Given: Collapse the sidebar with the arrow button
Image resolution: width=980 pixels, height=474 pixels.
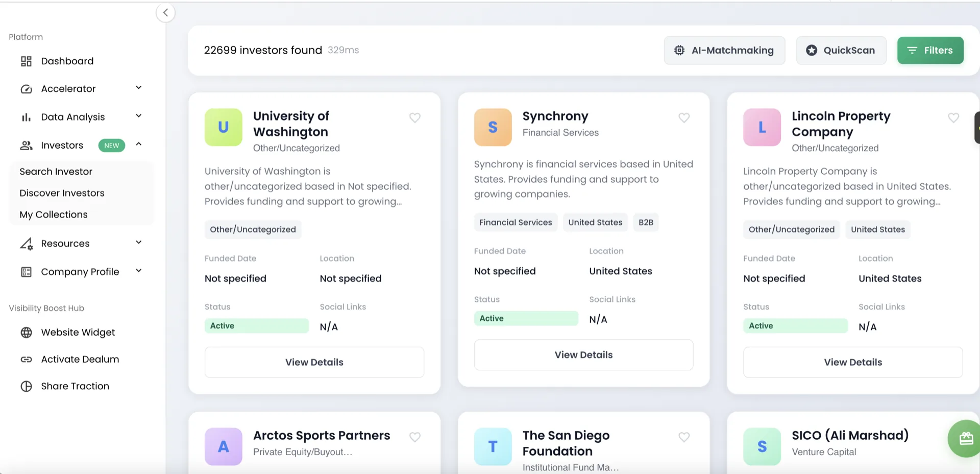Looking at the screenshot, I should [165, 13].
